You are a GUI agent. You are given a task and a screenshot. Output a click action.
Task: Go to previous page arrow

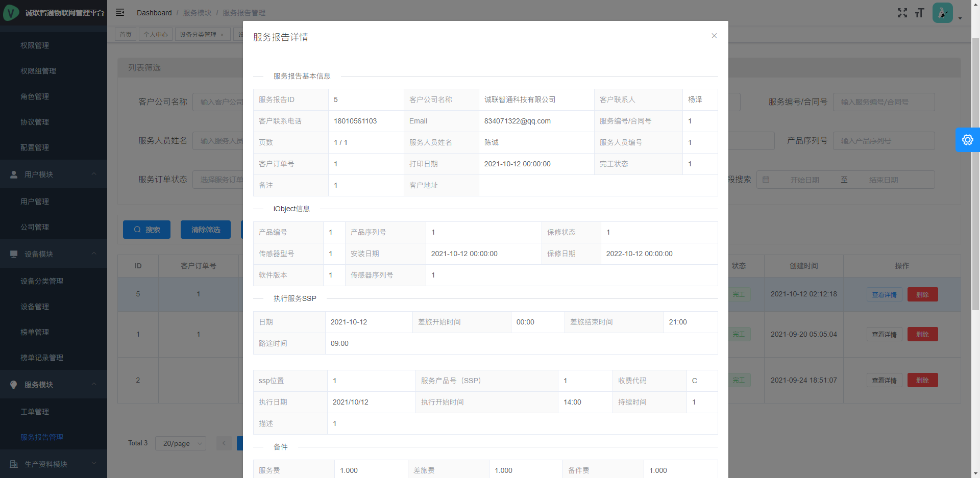point(224,443)
